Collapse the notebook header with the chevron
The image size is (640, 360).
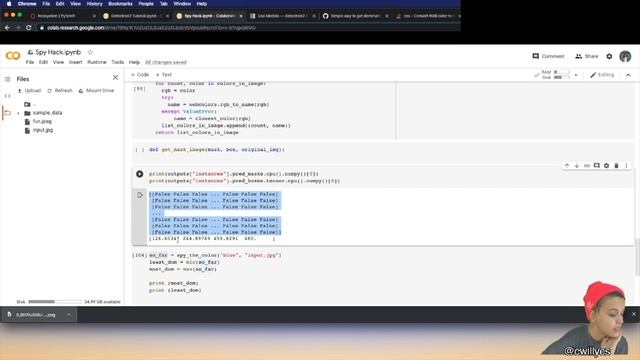tap(628, 75)
